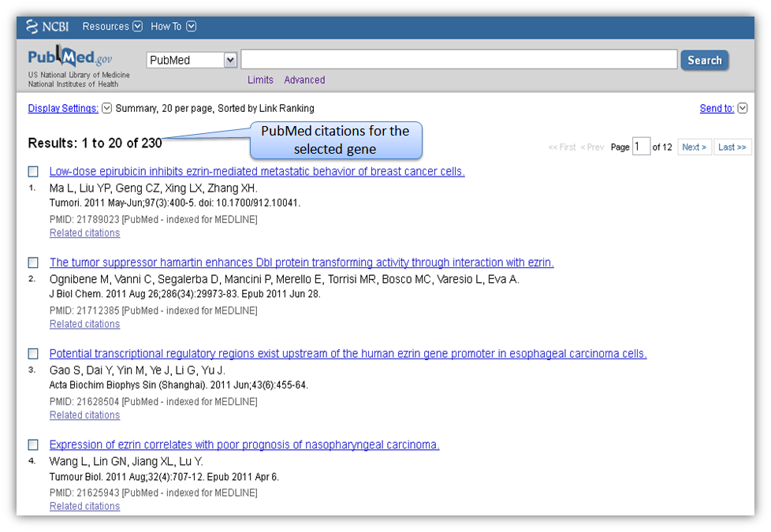The image size is (771, 532).
Task: Select checkbox for hamartin article
Action: (x=33, y=262)
